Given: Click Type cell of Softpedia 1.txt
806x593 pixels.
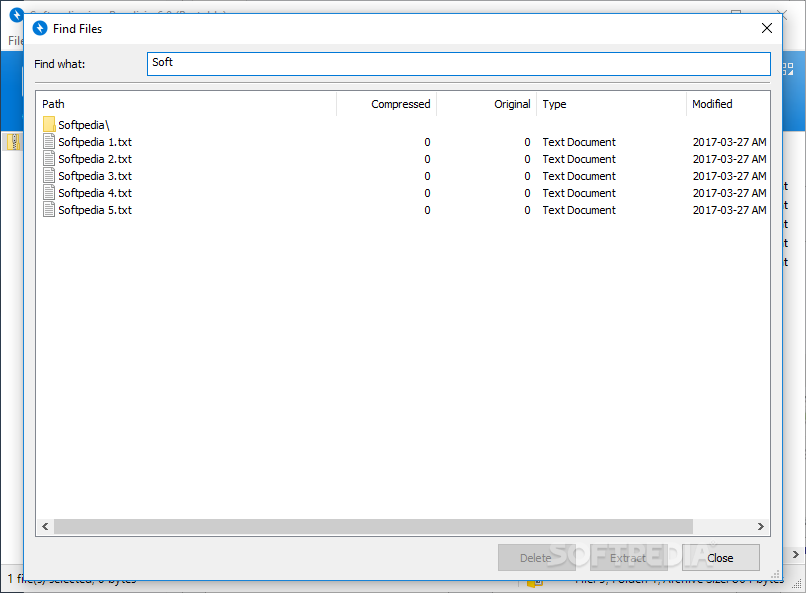Looking at the screenshot, I should coord(579,142).
